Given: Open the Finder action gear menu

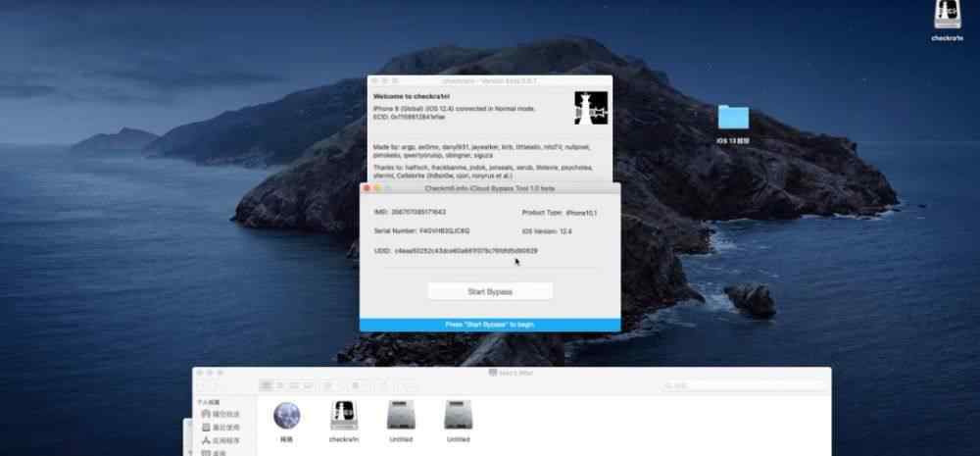Looking at the screenshot, I should [x=359, y=386].
